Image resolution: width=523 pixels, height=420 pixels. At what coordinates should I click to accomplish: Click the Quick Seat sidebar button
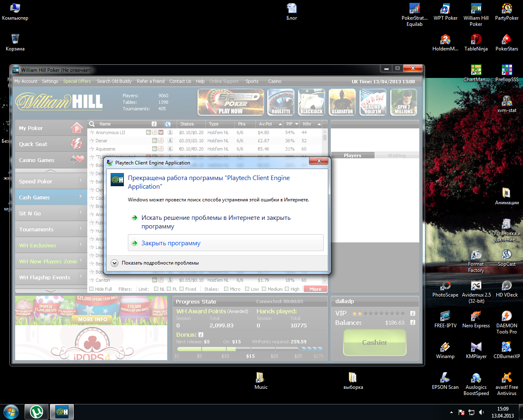51,144
